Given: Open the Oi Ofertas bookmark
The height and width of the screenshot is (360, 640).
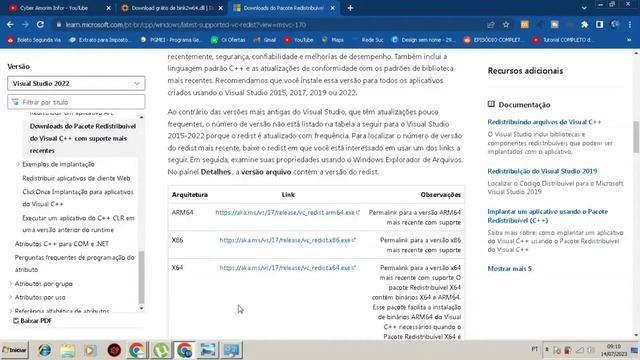Looking at the screenshot, I should click(228, 40).
